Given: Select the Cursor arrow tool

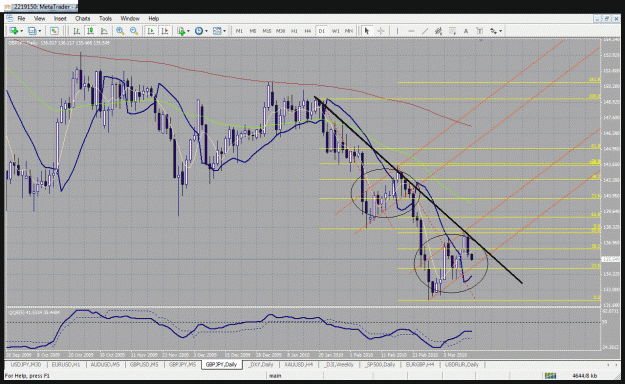Looking at the screenshot, I should pos(367,31).
